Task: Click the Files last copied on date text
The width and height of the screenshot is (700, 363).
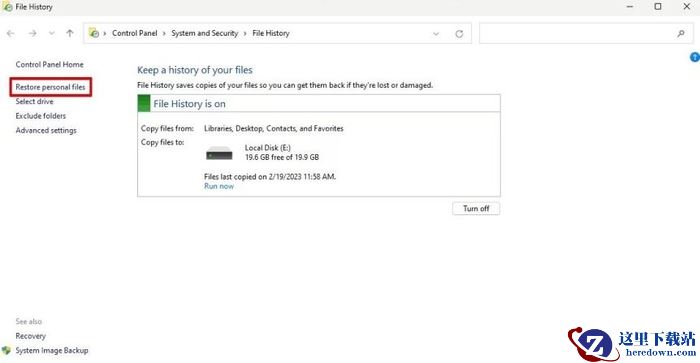Action: coord(270,177)
